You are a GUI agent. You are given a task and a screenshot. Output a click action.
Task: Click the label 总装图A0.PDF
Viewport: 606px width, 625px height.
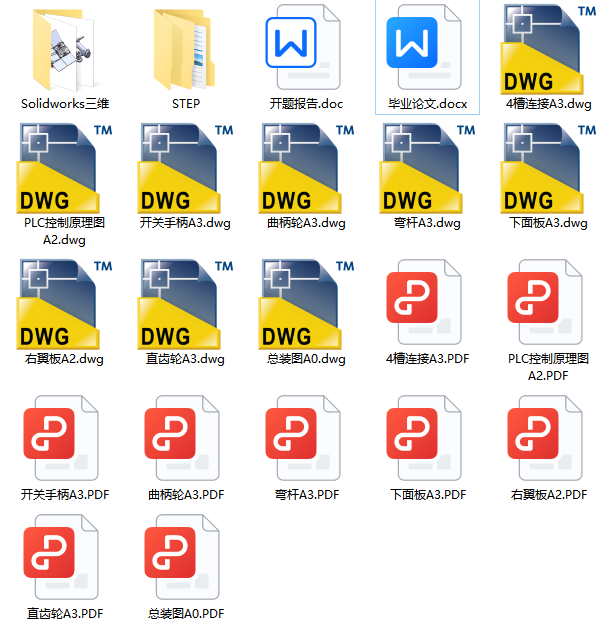(x=186, y=613)
